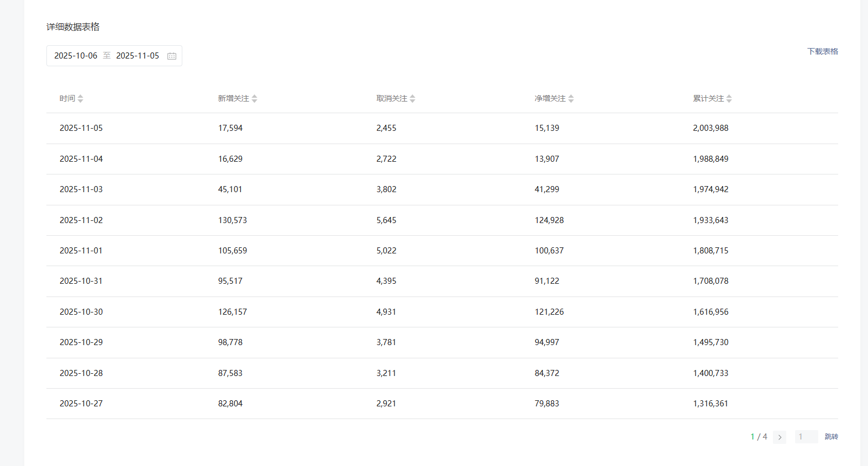
Task: Click 跳转 to jump to page
Action: (831, 437)
